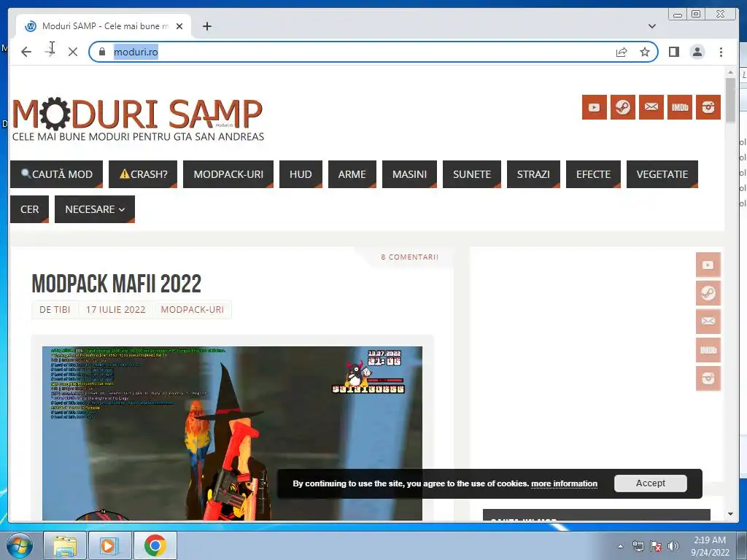Open the Windows Start menu
The image size is (747, 560).
click(20, 545)
